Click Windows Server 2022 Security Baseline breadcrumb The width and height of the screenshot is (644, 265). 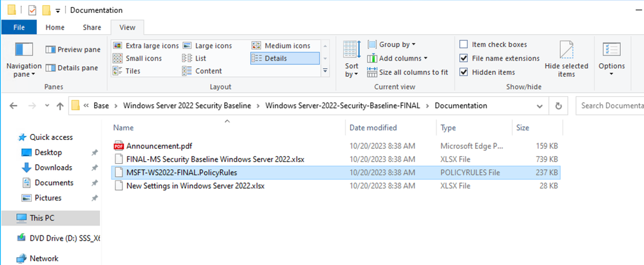point(188,106)
